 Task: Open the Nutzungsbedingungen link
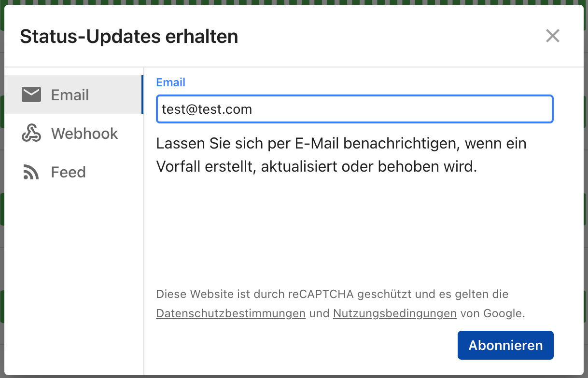[395, 313]
